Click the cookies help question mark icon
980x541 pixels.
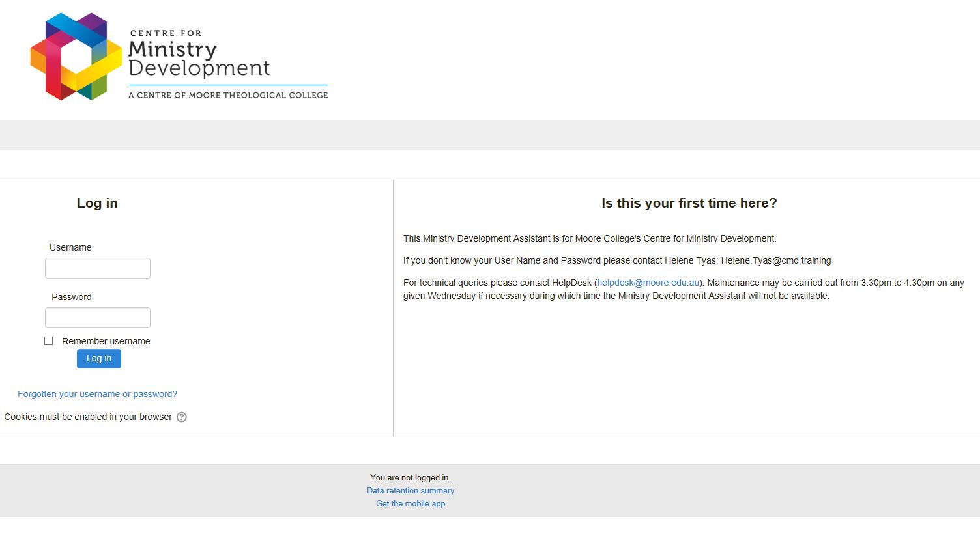182,417
